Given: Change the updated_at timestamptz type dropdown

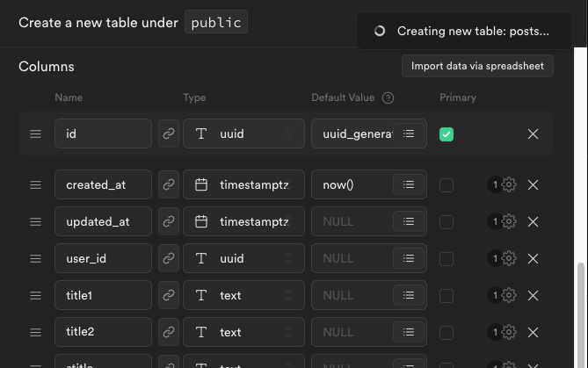Looking at the screenshot, I should pos(243,222).
